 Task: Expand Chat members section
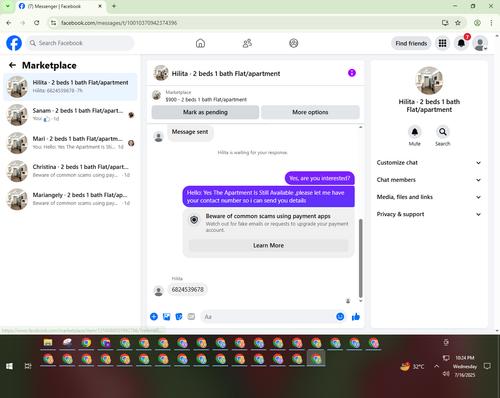pos(429,180)
